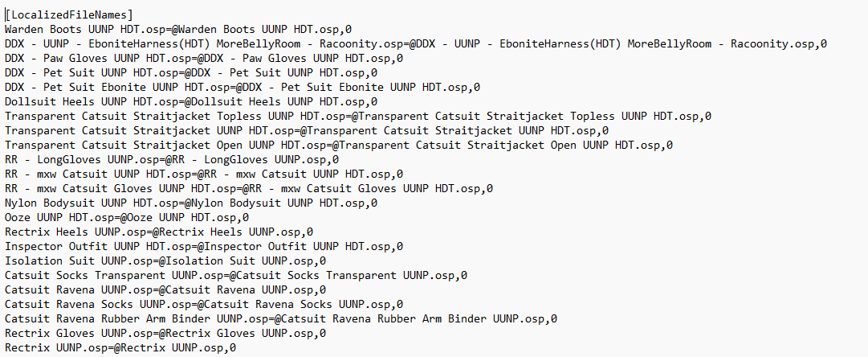Click RR mxw Catsuit Gloves line
Screen dimensions: 868x357
click(x=249, y=188)
